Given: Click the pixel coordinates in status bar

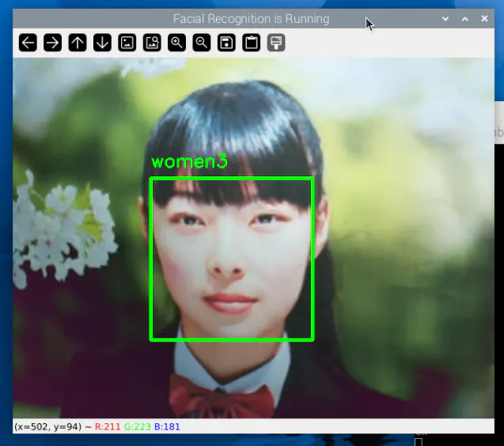Looking at the screenshot, I should point(47,427).
